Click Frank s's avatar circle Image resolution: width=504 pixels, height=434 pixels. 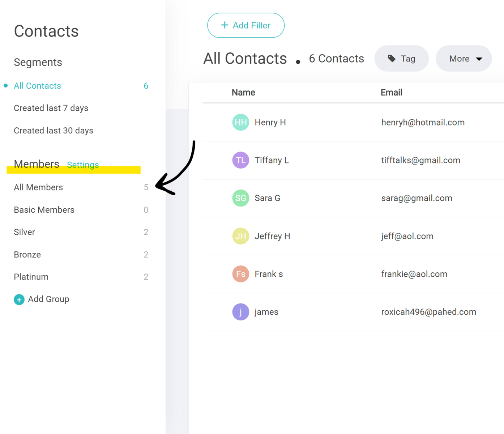coord(240,274)
